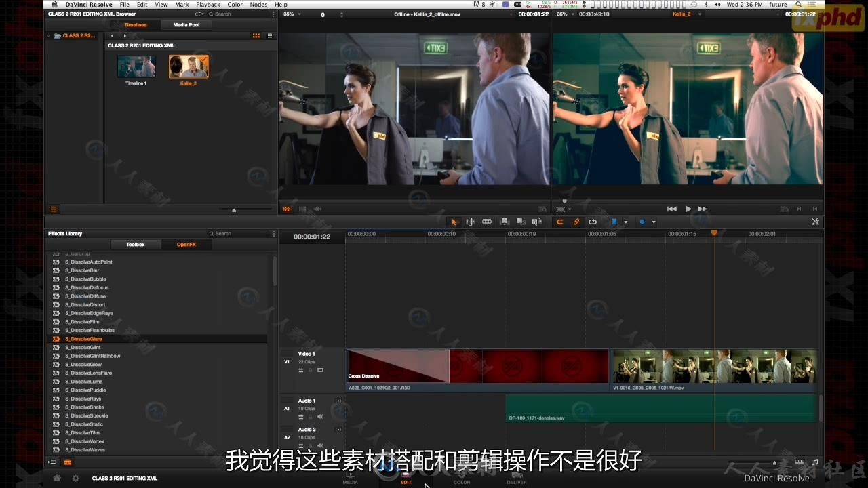This screenshot has width=868, height=488.
Task: Toggle the orange linked selection icon
Action: tap(576, 222)
